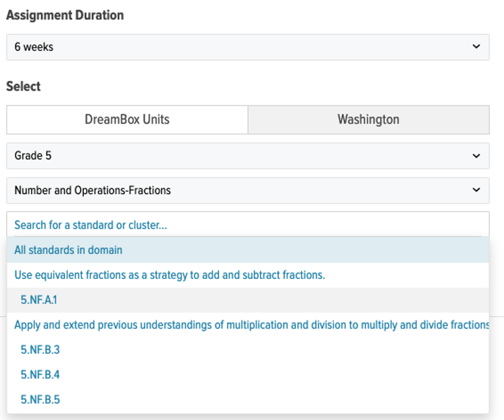Click the '6 weeks' duration value text
504x420 pixels.
[34, 48]
